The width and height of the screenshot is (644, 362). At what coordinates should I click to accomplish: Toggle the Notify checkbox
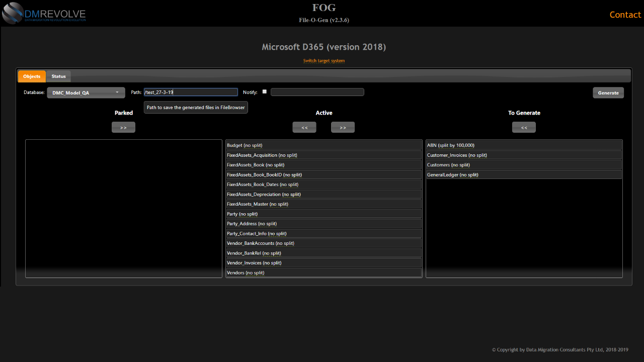[265, 92]
